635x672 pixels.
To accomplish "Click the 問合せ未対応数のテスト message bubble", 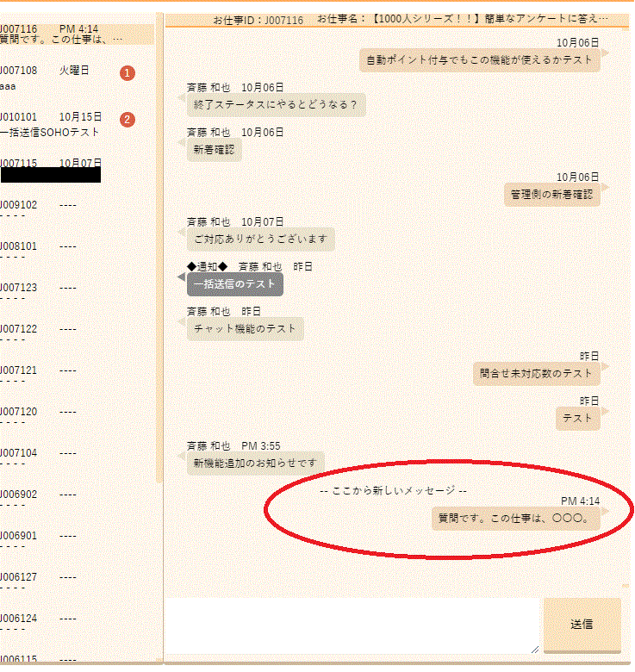I will [x=537, y=374].
